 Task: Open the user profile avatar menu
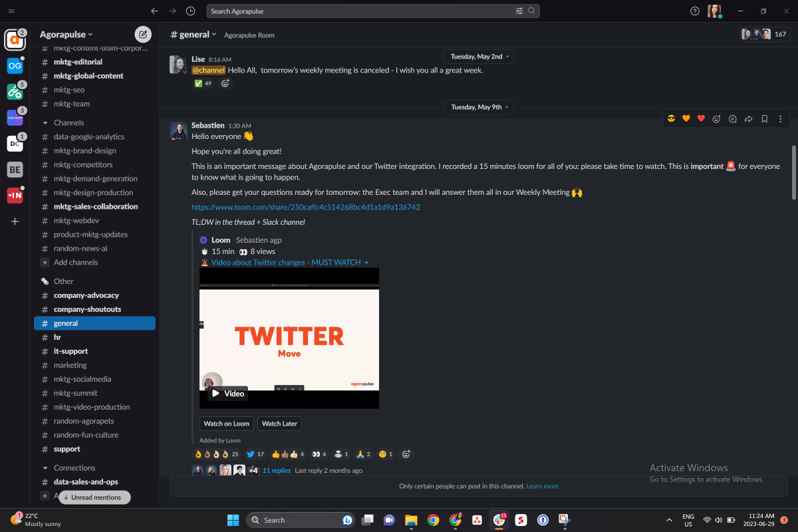coord(714,11)
